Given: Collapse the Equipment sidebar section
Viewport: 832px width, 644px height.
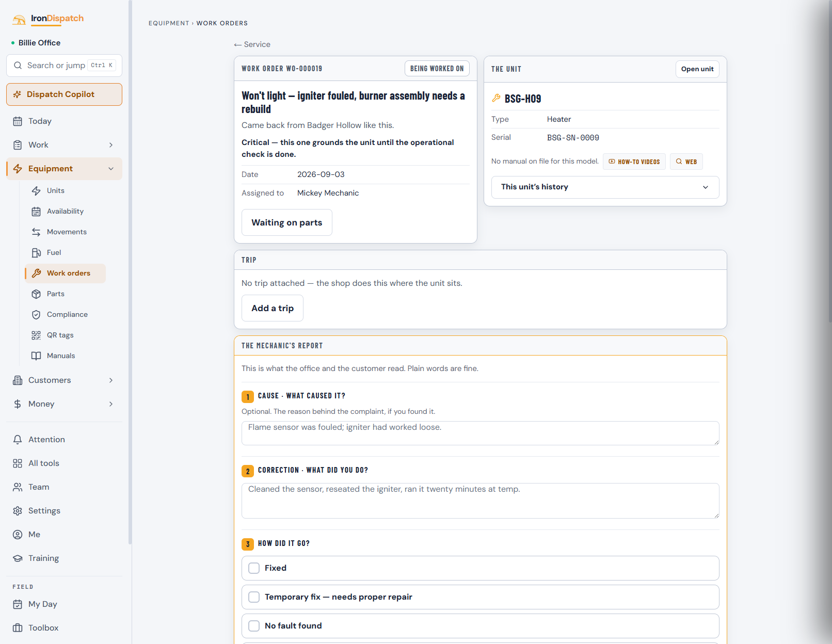Looking at the screenshot, I should 111,169.
